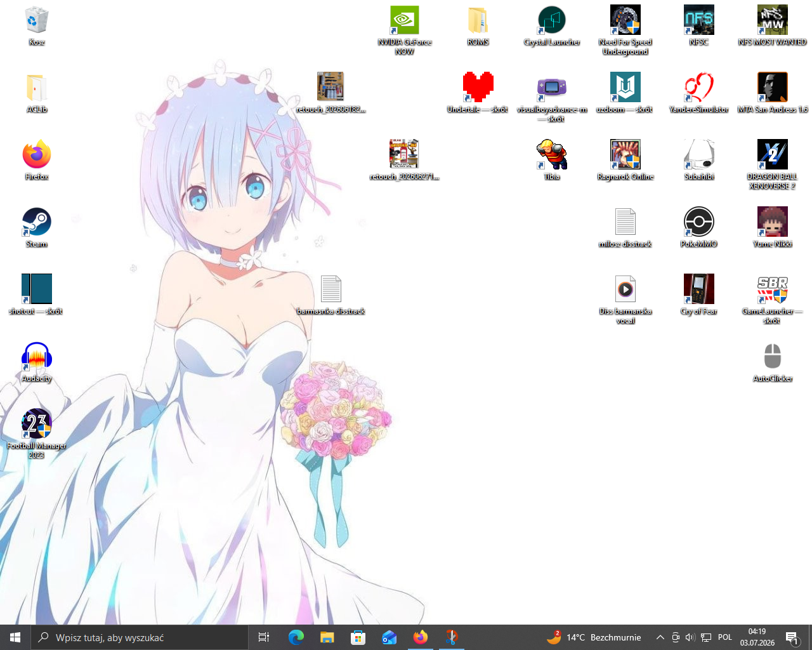Viewport: 812px width, 650px height.
Task: Expand the hidden system tray icons chevron
Action: tap(660, 637)
